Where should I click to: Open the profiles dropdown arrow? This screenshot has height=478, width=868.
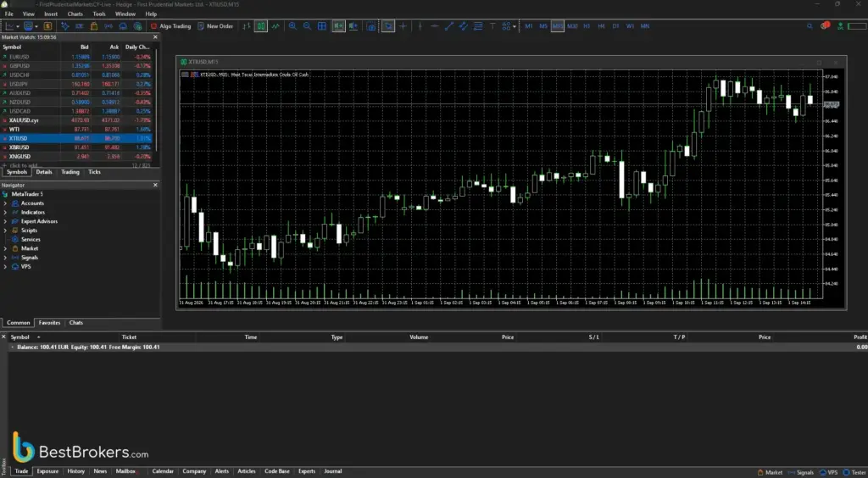[36, 26]
